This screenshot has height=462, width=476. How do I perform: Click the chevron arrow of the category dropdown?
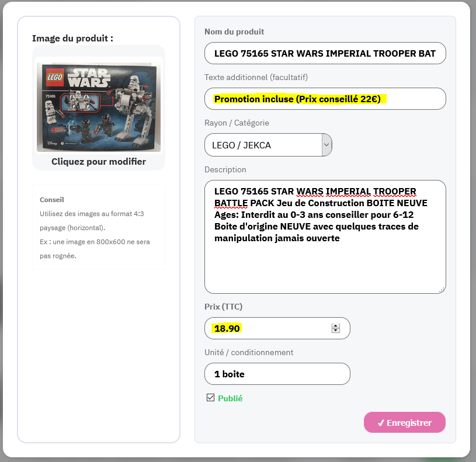coord(326,145)
